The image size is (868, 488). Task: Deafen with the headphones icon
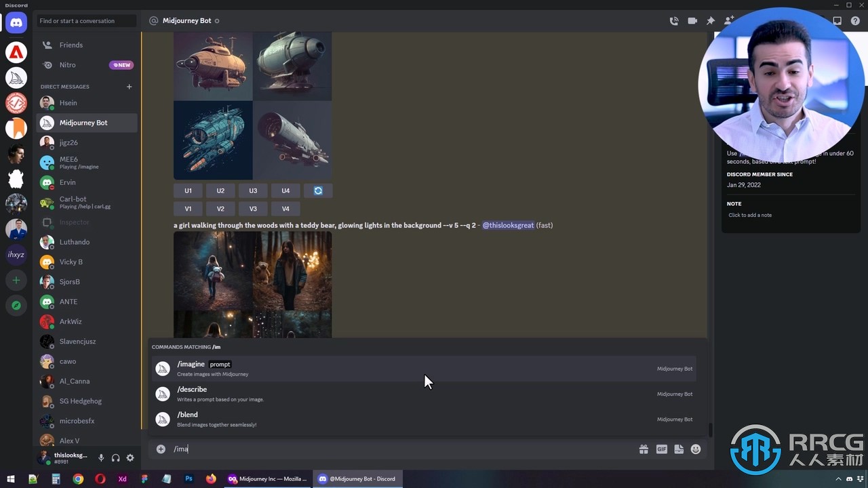(x=115, y=458)
